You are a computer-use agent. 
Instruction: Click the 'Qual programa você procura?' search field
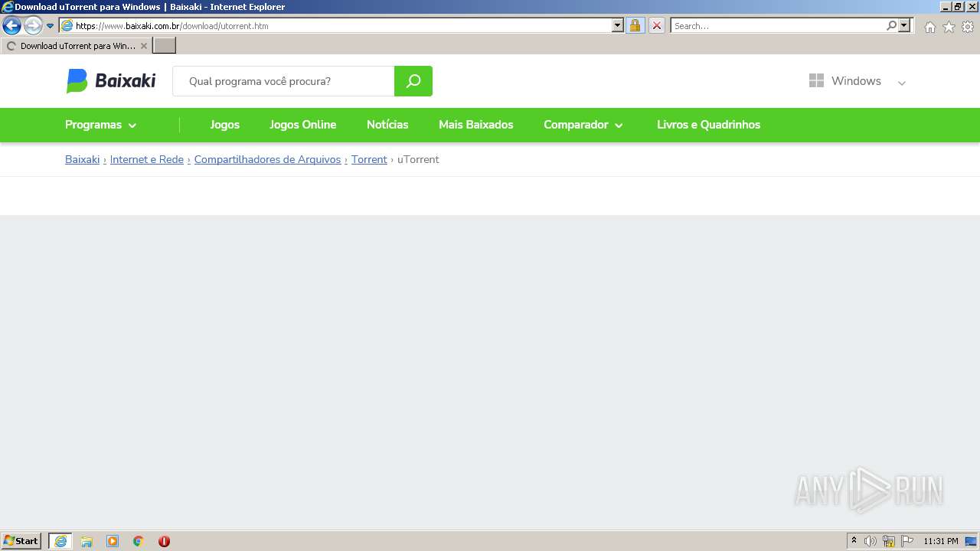click(x=283, y=81)
